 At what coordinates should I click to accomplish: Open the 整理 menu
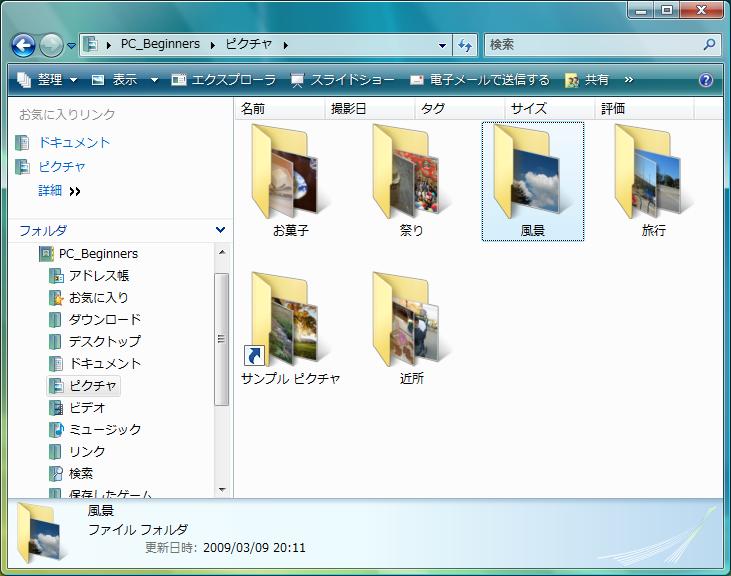[47, 80]
